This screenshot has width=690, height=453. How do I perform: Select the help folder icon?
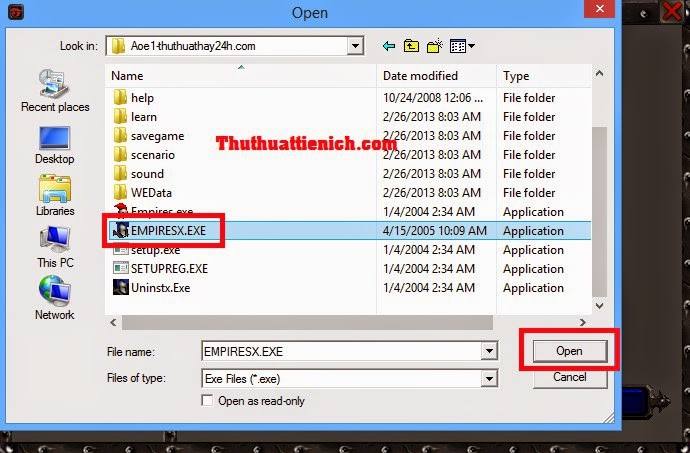(120, 97)
